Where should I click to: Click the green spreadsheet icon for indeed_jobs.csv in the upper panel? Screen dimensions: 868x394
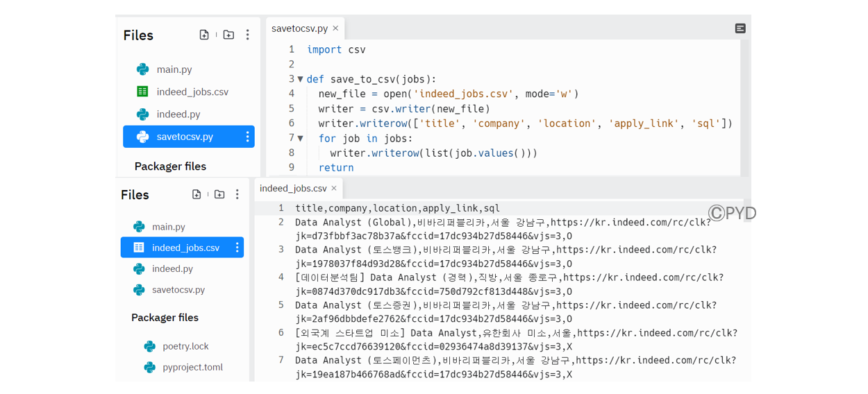(x=142, y=92)
